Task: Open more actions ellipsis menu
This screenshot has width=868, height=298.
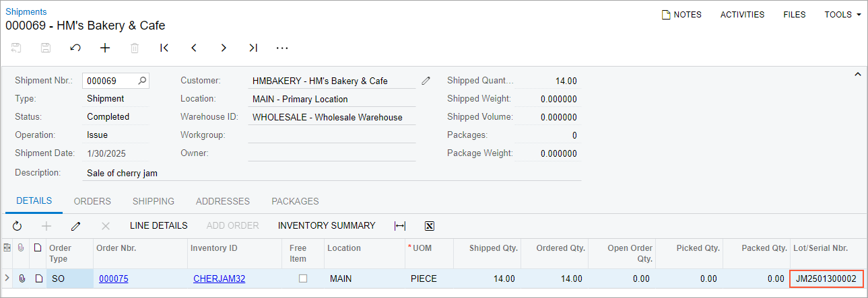Action: pos(282,48)
